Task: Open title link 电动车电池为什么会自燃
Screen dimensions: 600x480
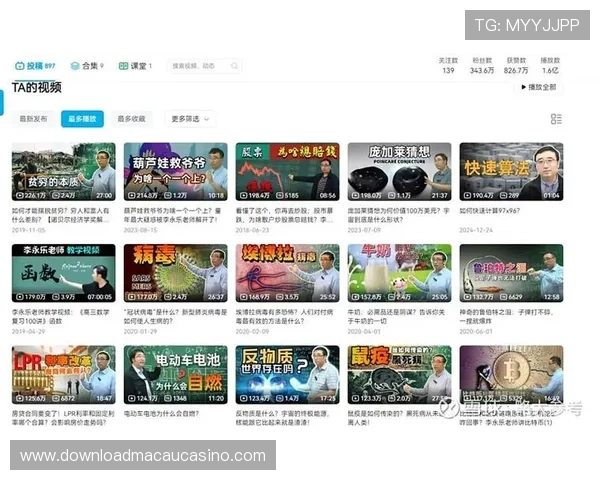Action: 161,414
